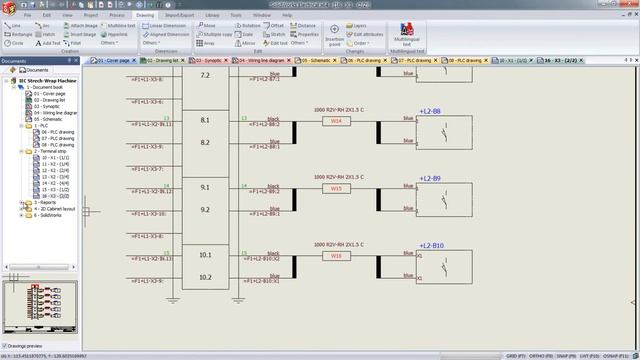Click the Edit text tool

(276, 43)
